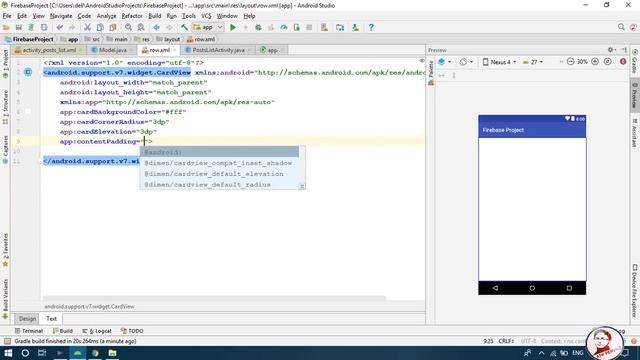This screenshot has height=360, width=640.
Task: Click the Help question mark icon
Action: point(371,27)
